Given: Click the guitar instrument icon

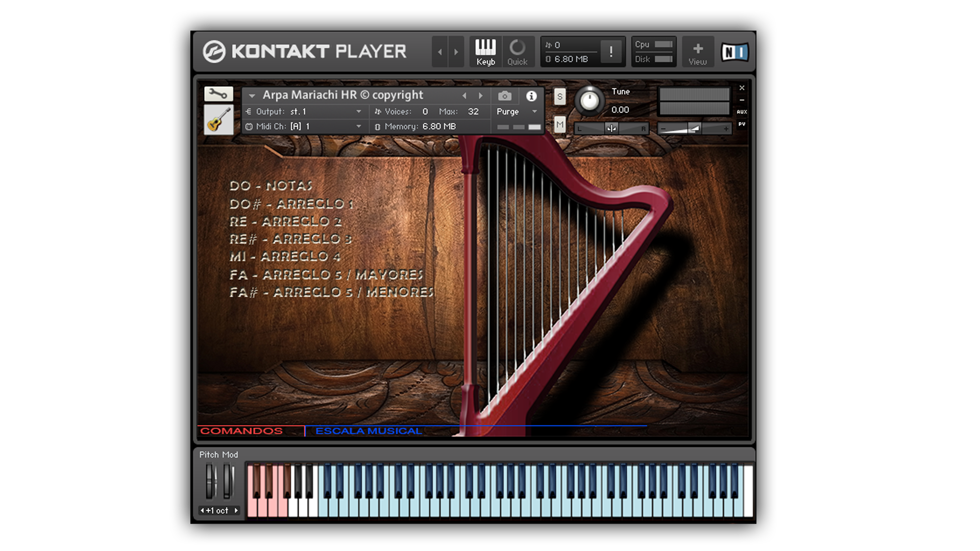Looking at the screenshot, I should [218, 119].
